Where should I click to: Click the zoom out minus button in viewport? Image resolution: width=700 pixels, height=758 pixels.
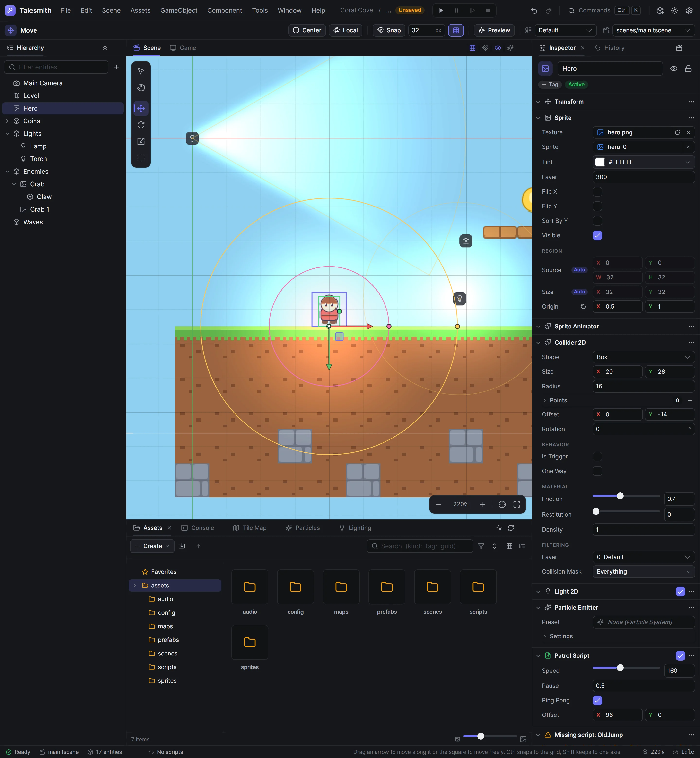[x=438, y=504]
